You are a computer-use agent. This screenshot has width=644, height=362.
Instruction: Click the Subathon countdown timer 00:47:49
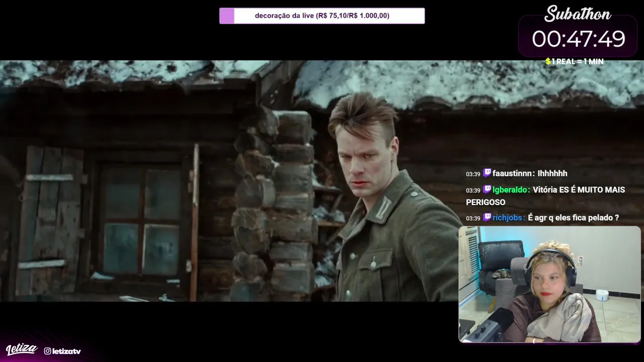[x=579, y=39]
